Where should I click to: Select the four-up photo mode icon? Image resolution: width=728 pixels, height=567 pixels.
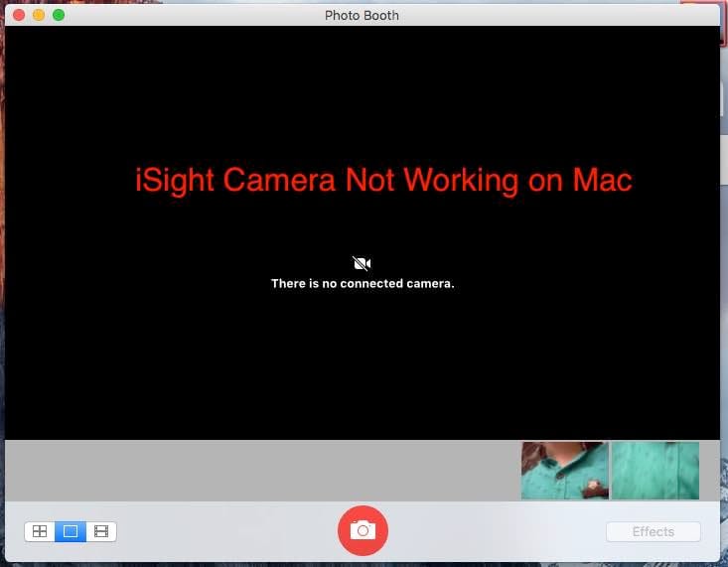tap(40, 531)
